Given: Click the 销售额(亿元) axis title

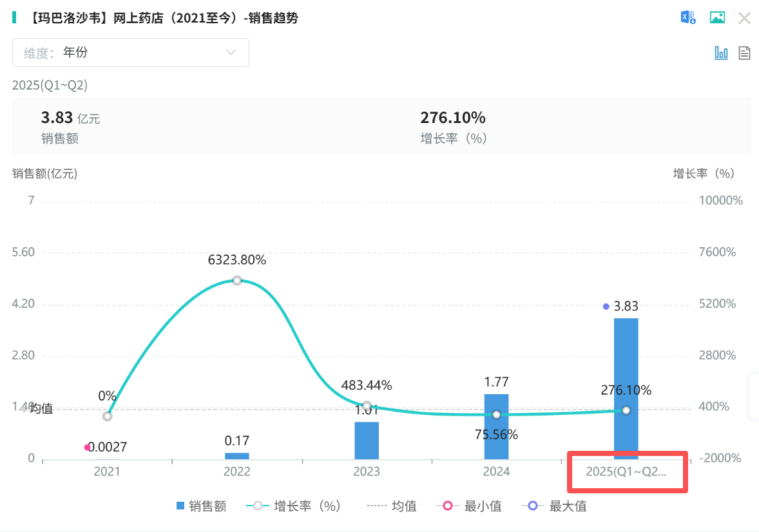Looking at the screenshot, I should [45, 174].
